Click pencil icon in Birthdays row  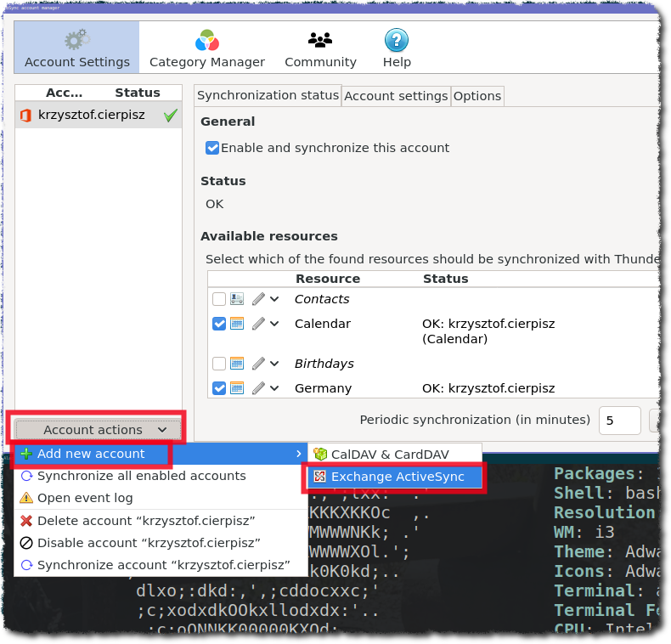258,364
